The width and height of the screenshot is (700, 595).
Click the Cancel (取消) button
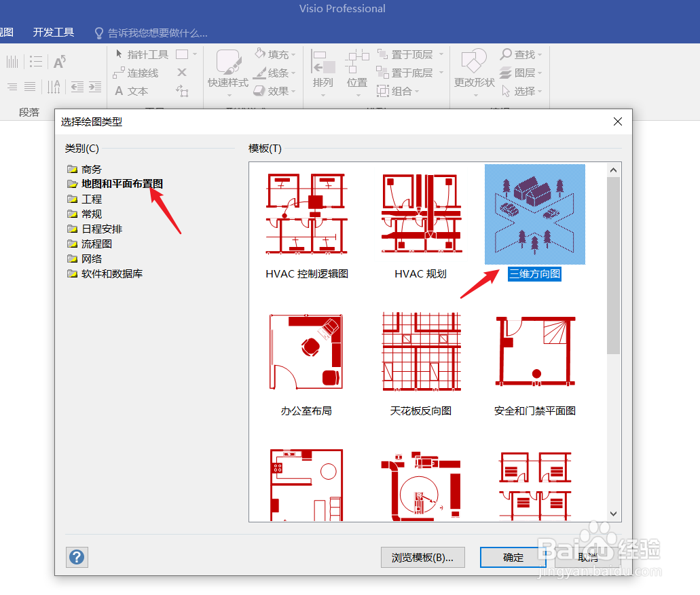tap(587, 558)
